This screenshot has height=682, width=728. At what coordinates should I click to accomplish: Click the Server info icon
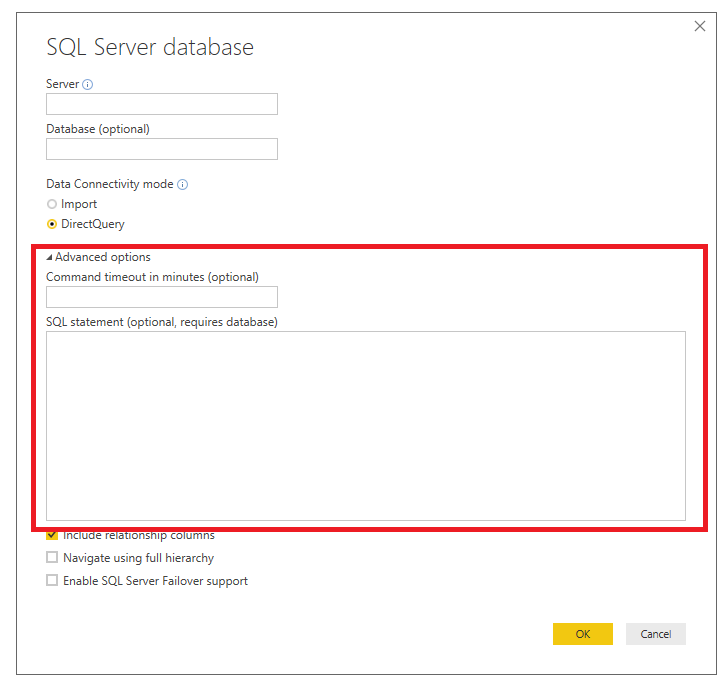(87, 84)
